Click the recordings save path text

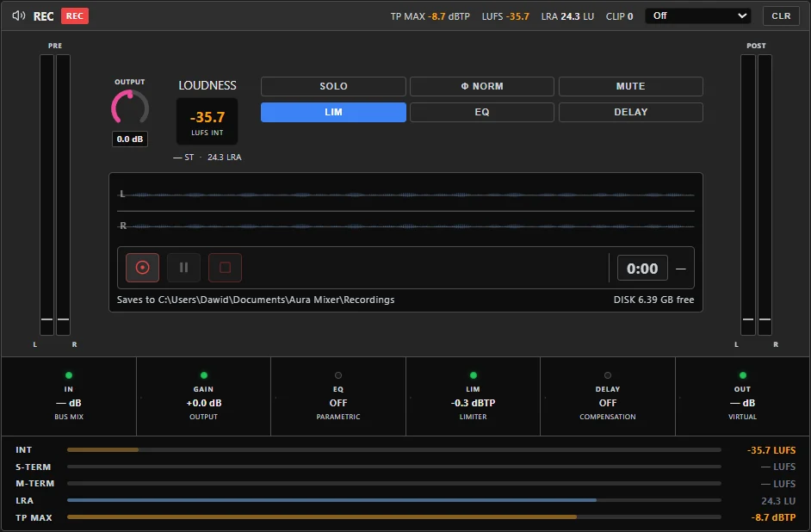pos(256,300)
